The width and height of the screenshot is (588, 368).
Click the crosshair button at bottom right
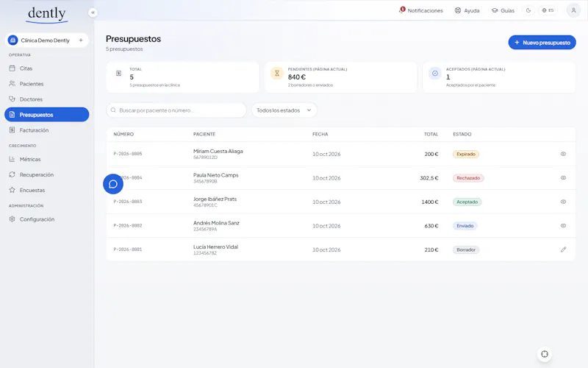545,354
